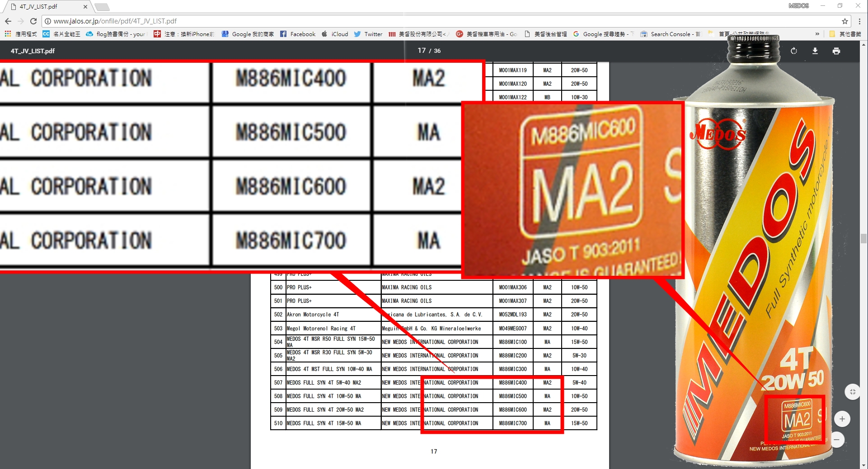
Task: Click the vertical scrollbar thumb
Action: [864, 238]
